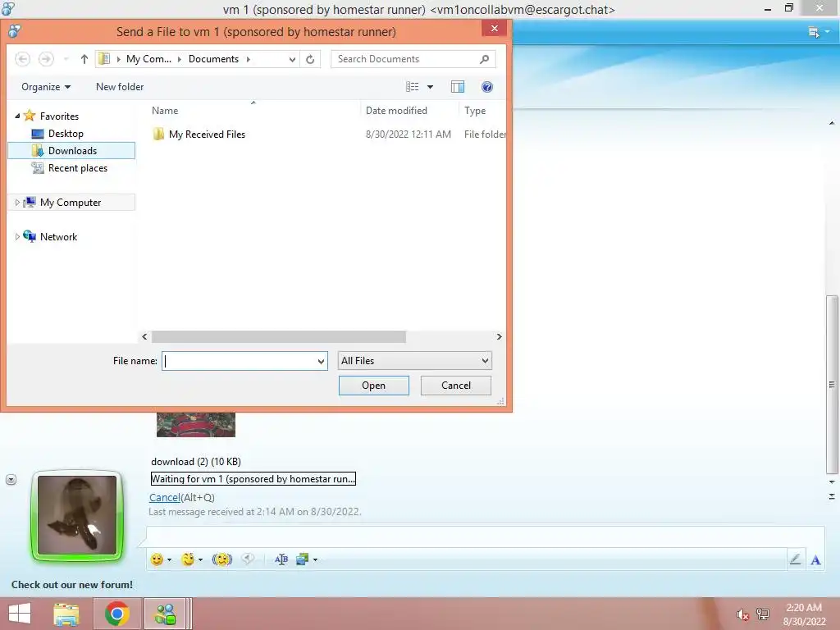Go back in file dialog navigation
Image resolution: width=840 pixels, height=630 pixels.
pyautogui.click(x=22, y=59)
